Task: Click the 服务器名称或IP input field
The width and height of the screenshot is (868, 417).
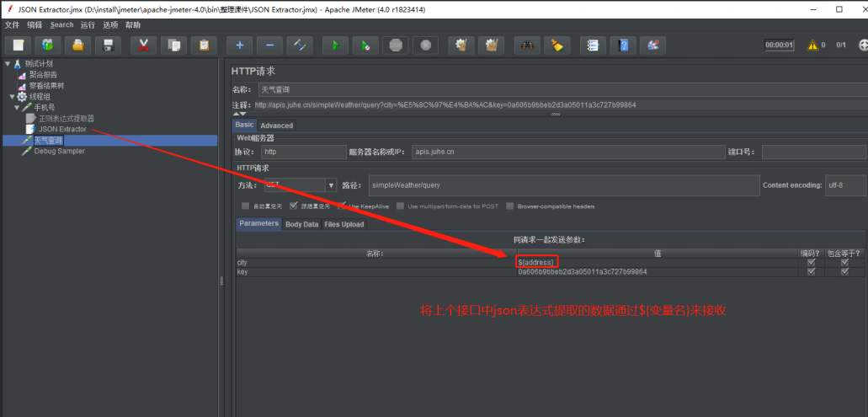Action: tap(567, 151)
